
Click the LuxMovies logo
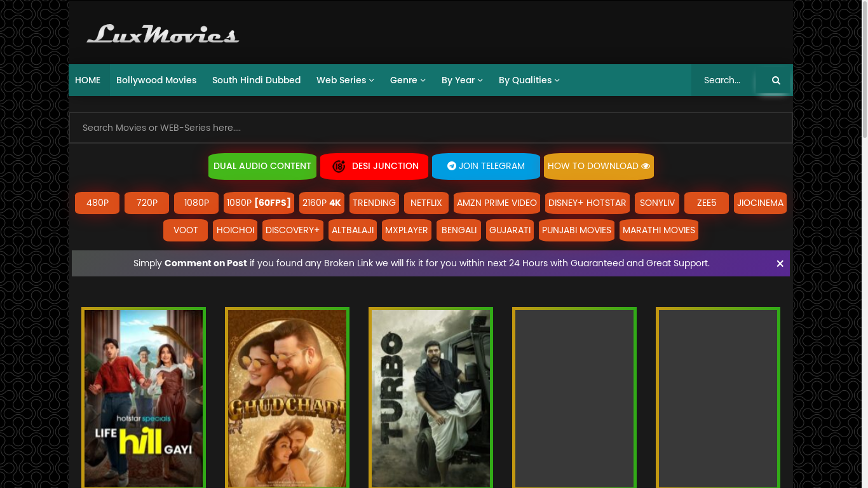coord(163,34)
